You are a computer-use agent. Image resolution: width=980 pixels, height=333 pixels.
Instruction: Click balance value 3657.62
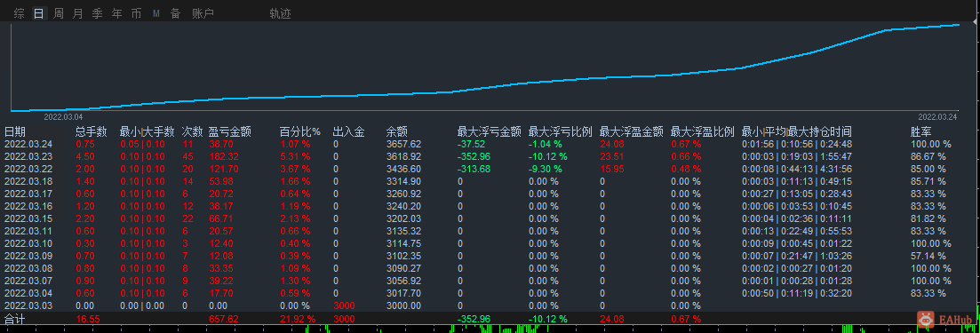pos(403,144)
